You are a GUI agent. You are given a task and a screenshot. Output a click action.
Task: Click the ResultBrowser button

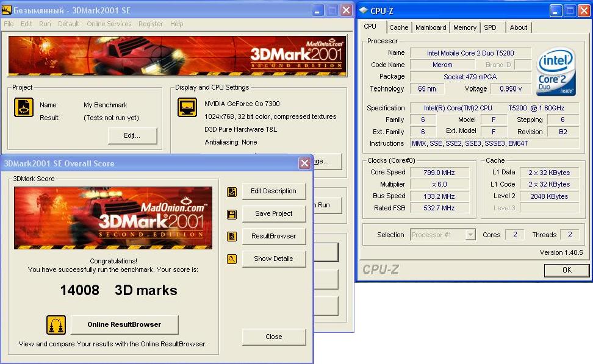click(274, 236)
